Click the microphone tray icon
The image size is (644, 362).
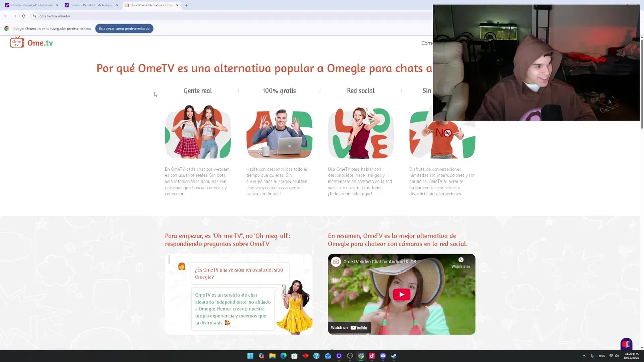coord(592,356)
